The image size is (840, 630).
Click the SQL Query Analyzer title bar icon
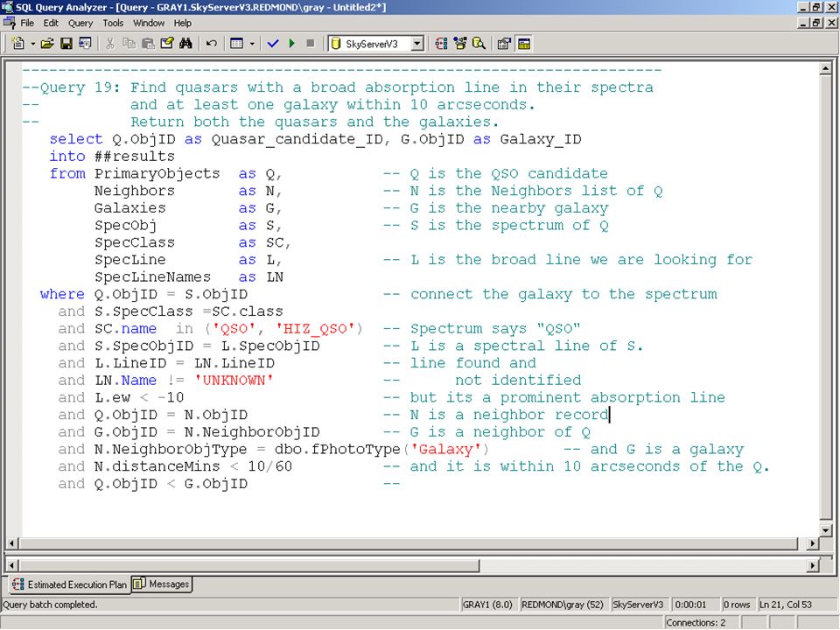(x=7, y=7)
